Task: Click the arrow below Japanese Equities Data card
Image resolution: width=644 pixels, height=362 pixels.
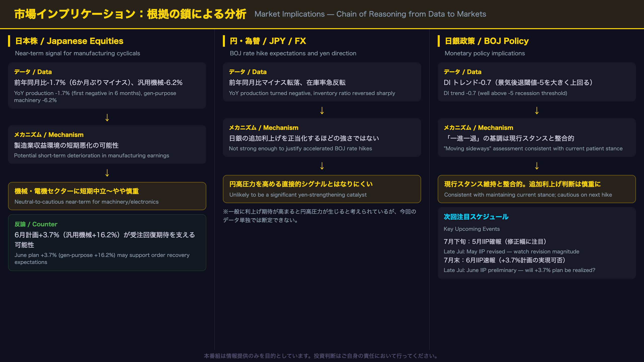Action: coord(107,117)
